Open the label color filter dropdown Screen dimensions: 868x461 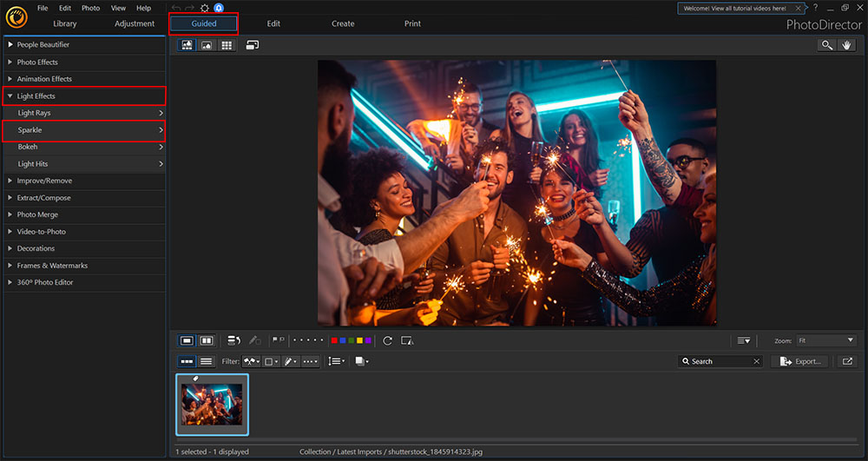click(x=271, y=361)
